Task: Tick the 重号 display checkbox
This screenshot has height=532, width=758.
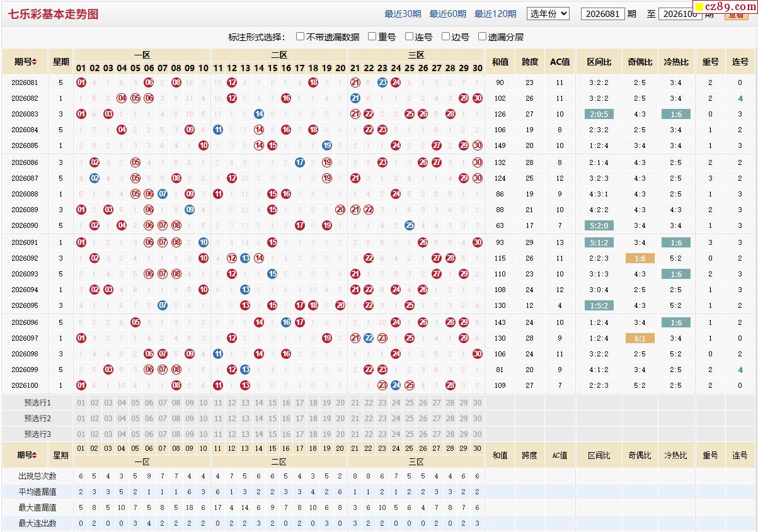Action: click(372, 37)
